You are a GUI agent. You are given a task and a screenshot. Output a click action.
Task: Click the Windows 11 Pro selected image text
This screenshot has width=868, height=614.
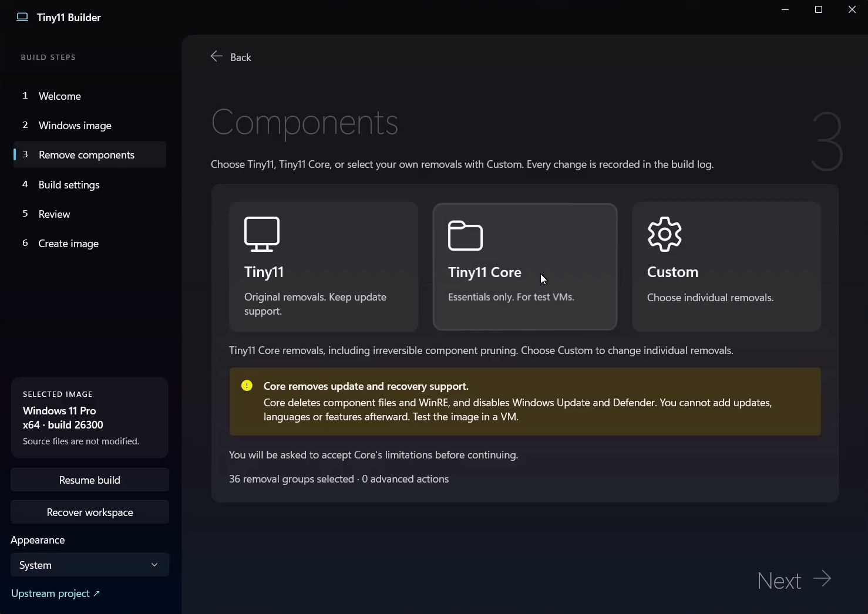[x=59, y=410]
